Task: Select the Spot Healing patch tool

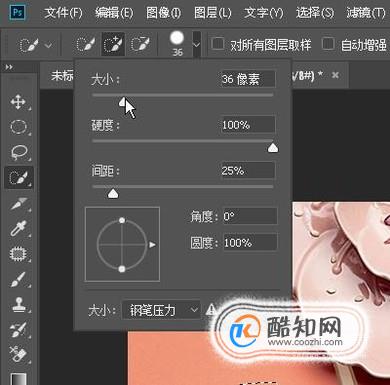Action: point(19,254)
